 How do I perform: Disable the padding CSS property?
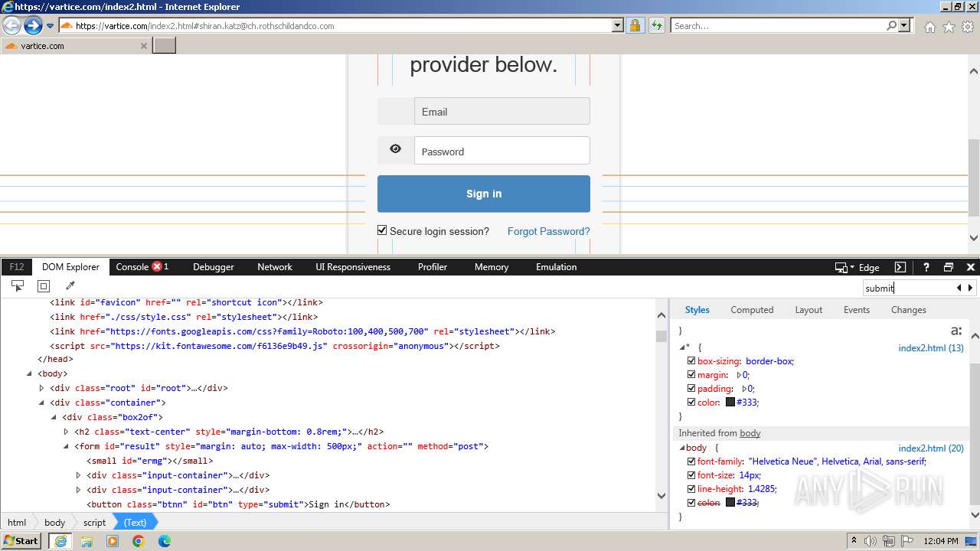click(691, 389)
